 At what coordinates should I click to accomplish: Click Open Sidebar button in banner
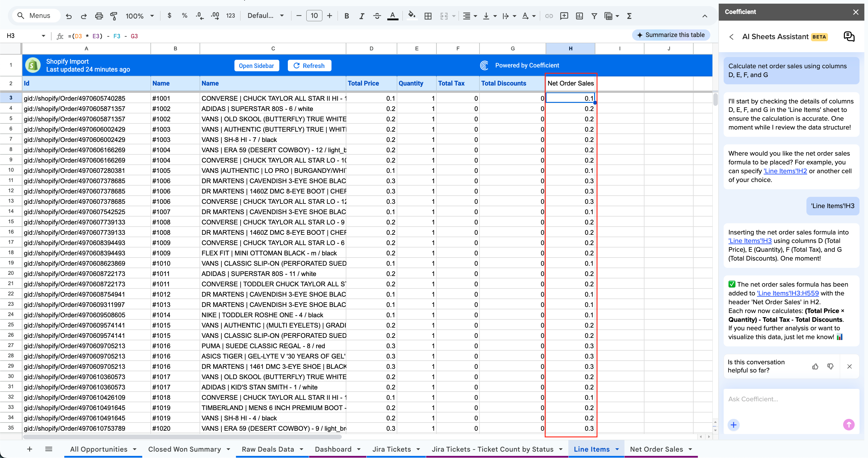256,66
